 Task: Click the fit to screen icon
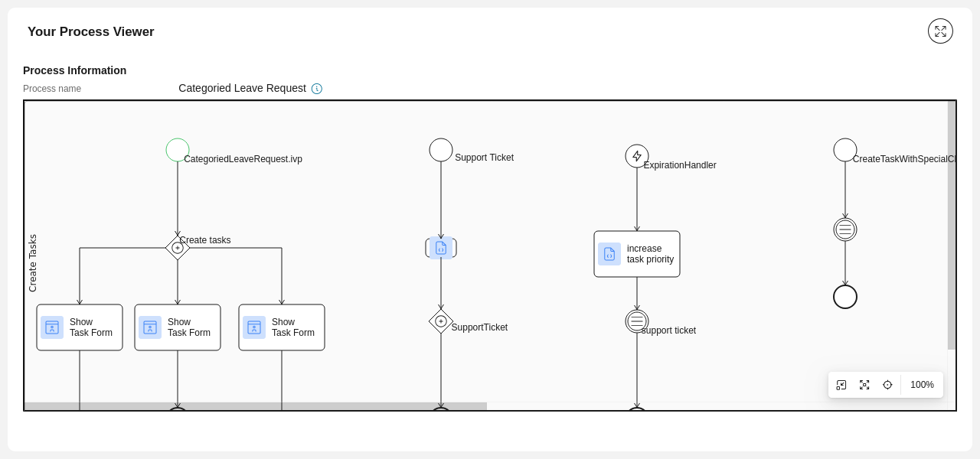864,385
